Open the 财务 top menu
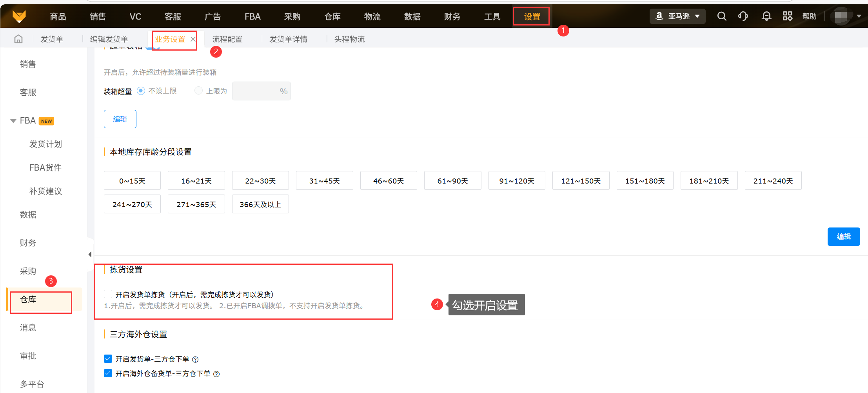The height and width of the screenshot is (393, 868). coord(452,16)
